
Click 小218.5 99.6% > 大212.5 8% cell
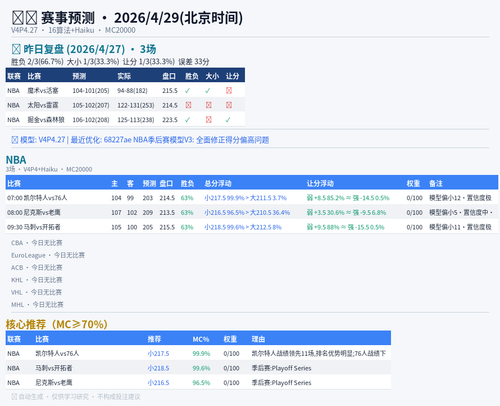point(243,227)
